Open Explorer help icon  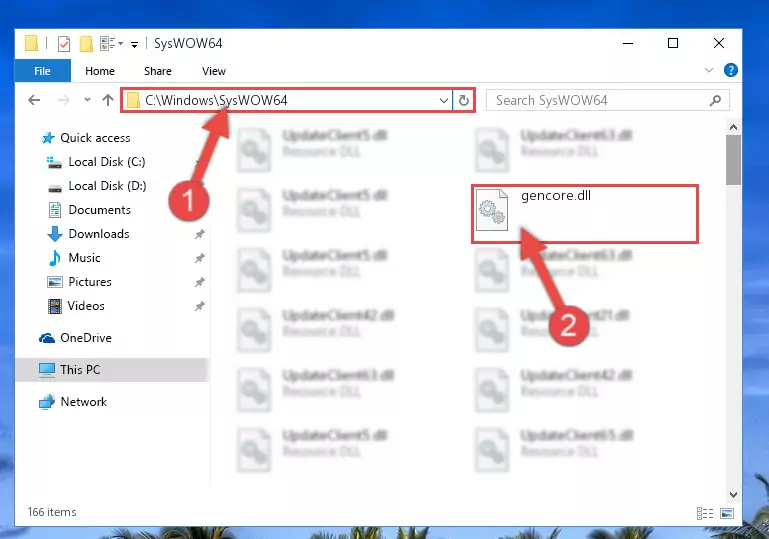pos(730,71)
